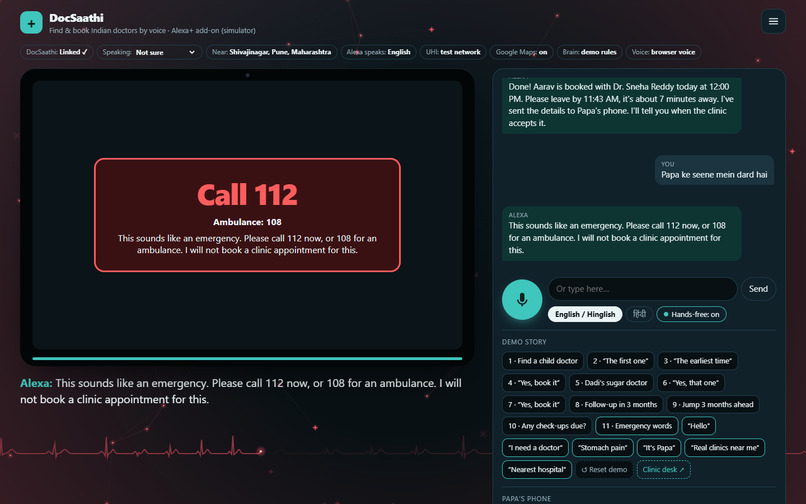Click the "Papa ke seene mein dard hai" message

[714, 170]
